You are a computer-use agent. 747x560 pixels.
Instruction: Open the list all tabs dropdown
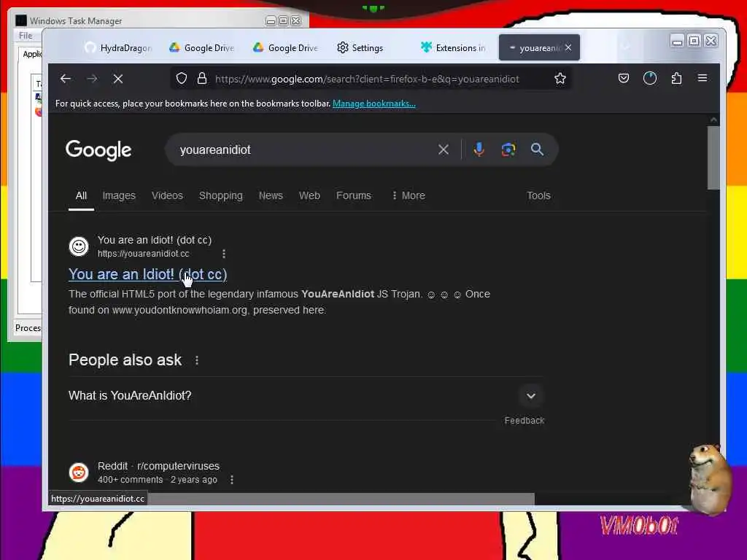click(x=626, y=47)
